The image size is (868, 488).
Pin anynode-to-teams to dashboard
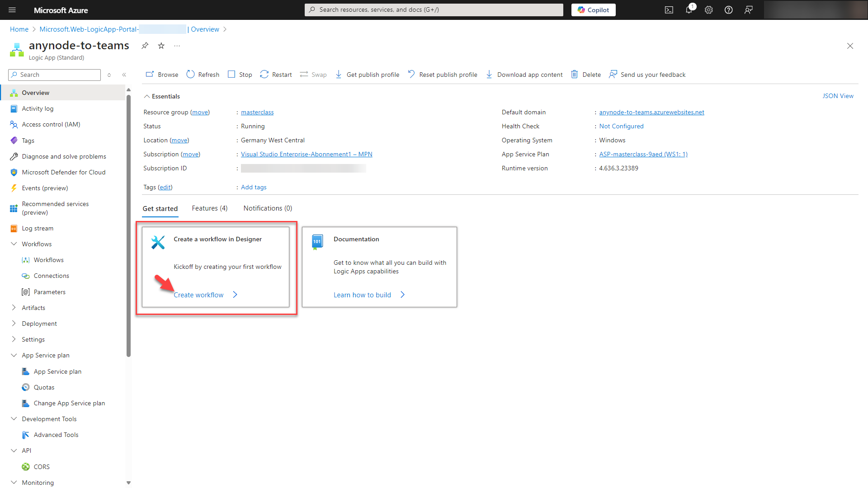(145, 46)
